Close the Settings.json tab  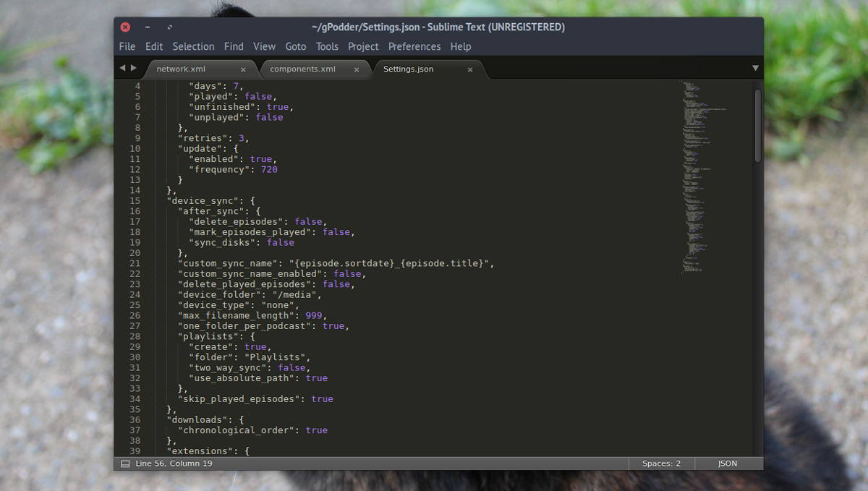coord(470,69)
